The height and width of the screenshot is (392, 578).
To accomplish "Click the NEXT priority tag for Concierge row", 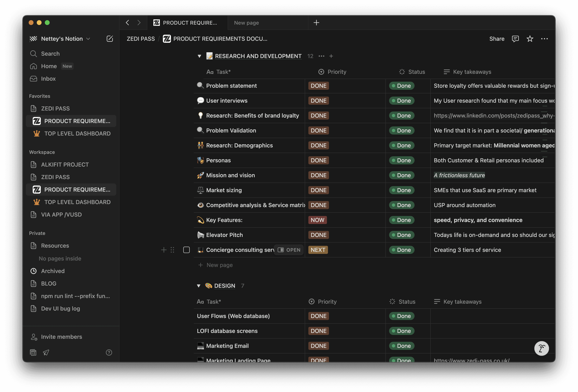I will click(x=318, y=250).
